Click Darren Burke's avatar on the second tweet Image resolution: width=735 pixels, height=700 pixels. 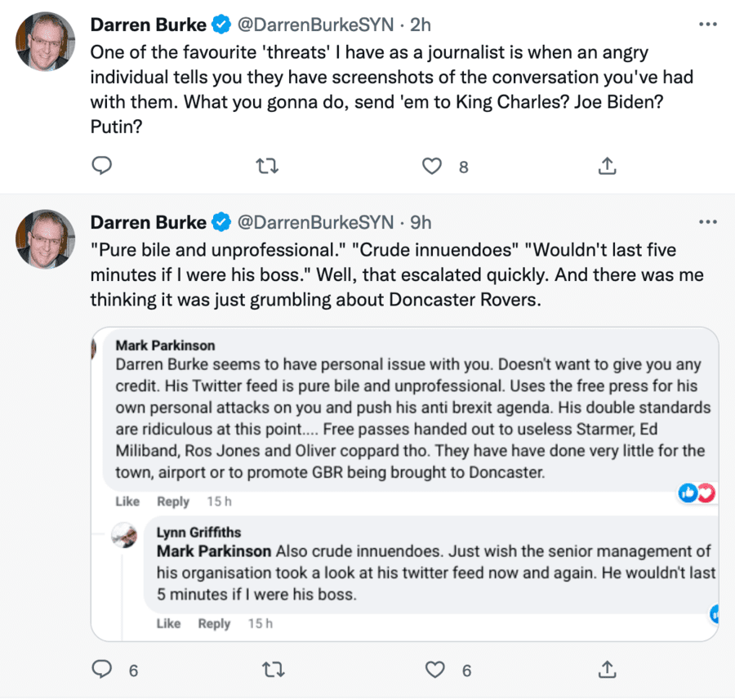pos(46,239)
